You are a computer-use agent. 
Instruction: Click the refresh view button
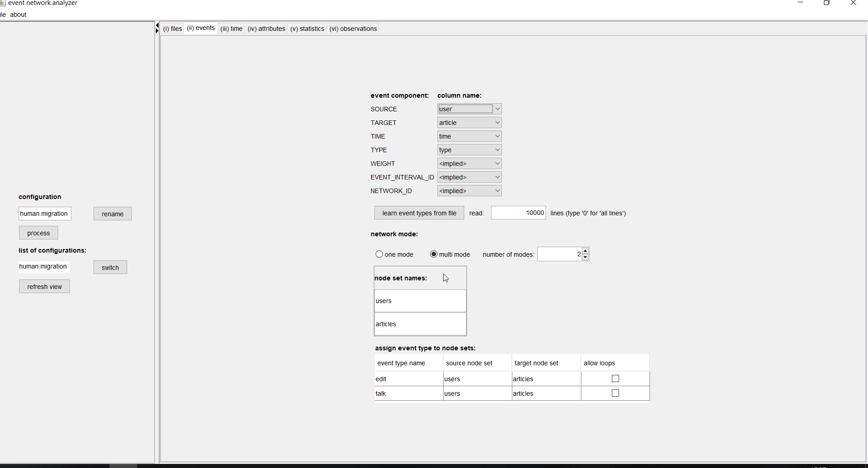44,287
